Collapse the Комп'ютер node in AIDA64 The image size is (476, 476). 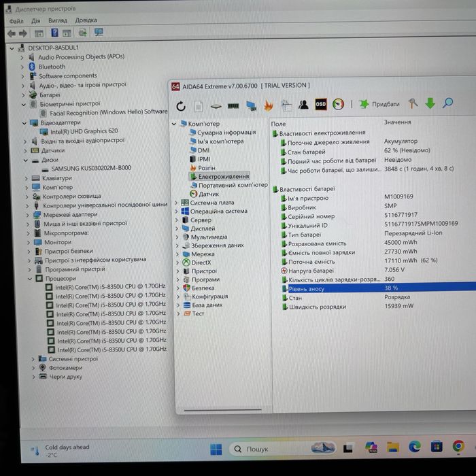point(174,124)
